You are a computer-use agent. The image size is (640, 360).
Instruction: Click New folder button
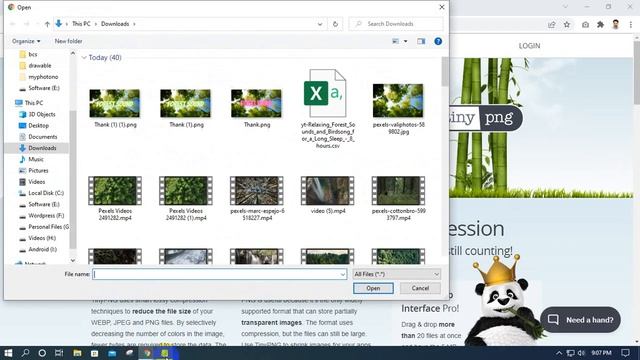[68, 41]
